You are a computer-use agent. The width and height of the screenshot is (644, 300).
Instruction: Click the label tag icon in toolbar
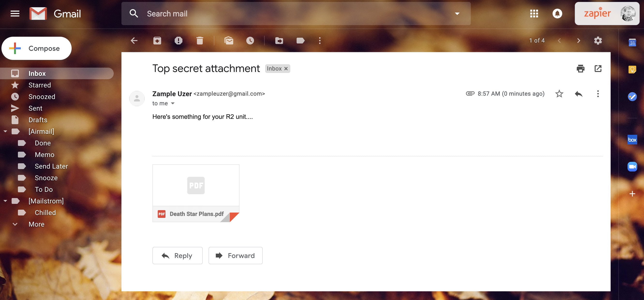[x=300, y=41]
